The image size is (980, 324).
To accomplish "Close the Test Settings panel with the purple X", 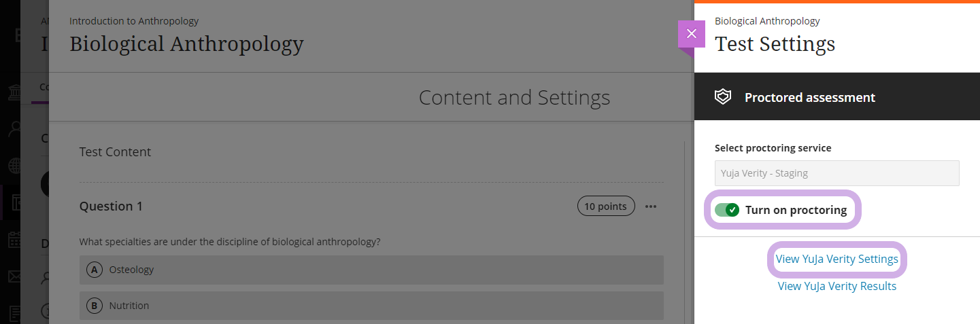I will coord(692,34).
